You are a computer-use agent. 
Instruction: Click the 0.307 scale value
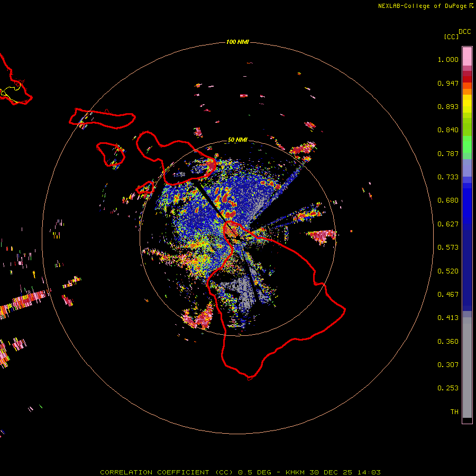tap(448, 365)
